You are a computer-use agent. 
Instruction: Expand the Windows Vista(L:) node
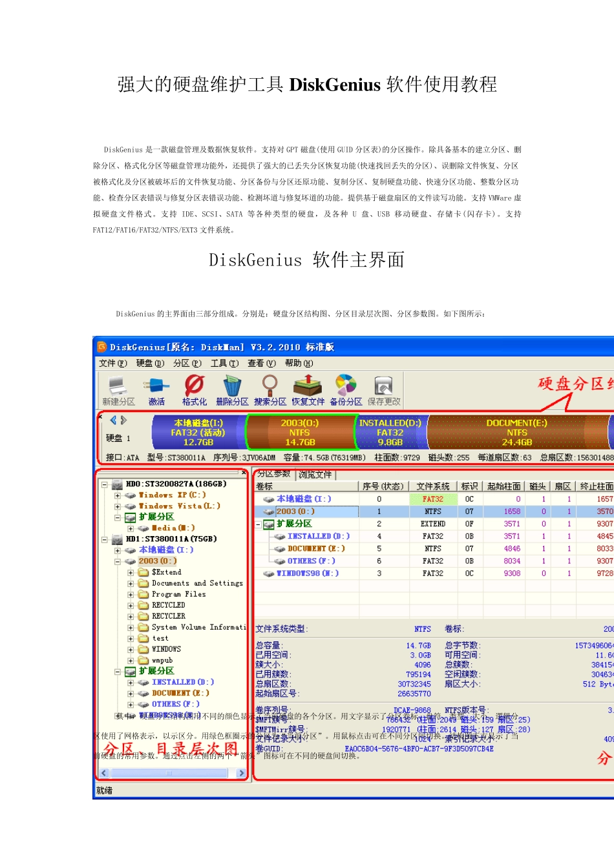pos(118,506)
